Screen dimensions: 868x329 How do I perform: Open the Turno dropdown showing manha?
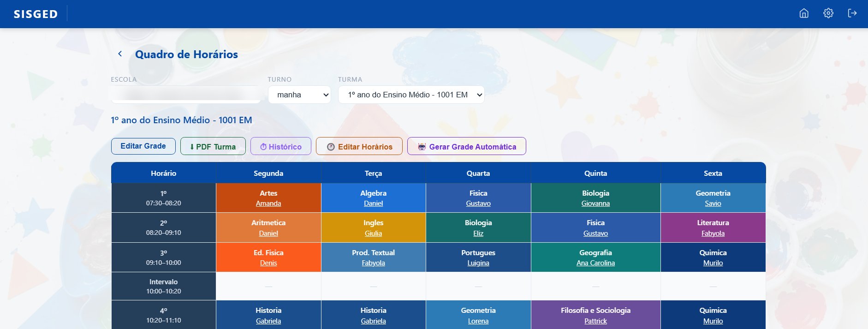[299, 95]
